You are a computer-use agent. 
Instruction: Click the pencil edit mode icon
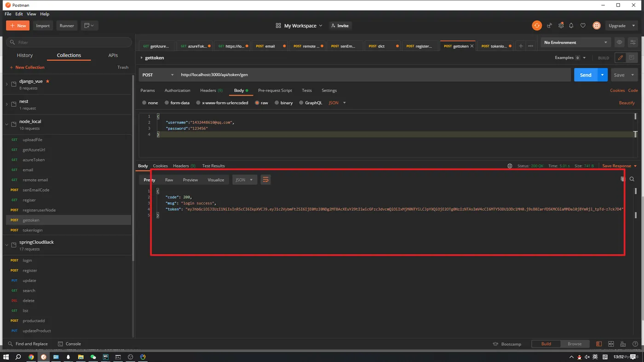[x=621, y=58]
